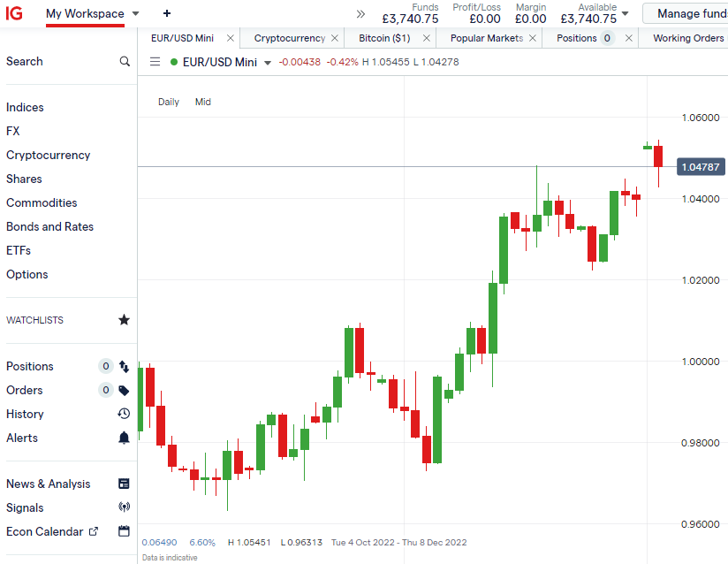This screenshot has height=564, width=728.
Task: Click the Signals broadcast icon
Action: click(x=124, y=507)
